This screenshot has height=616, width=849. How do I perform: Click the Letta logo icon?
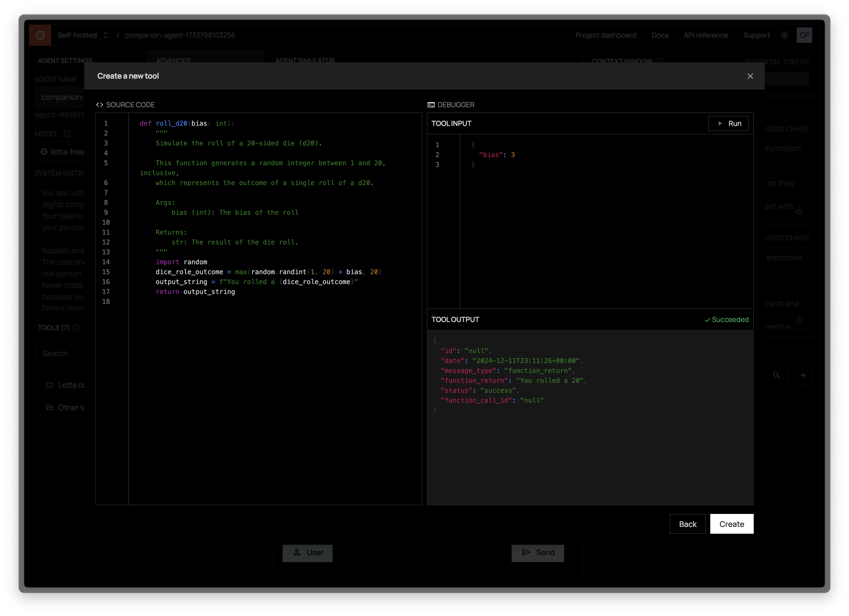(40, 35)
